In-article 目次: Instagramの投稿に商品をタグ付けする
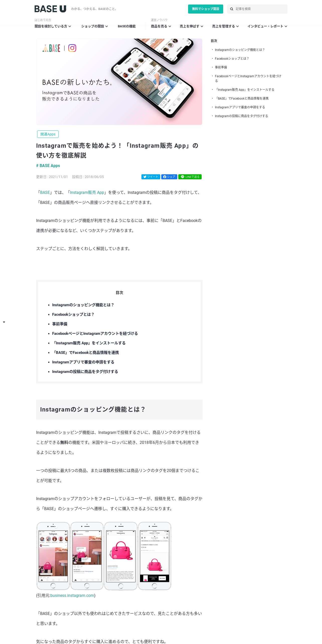This screenshot has width=322, height=644. coord(85,372)
